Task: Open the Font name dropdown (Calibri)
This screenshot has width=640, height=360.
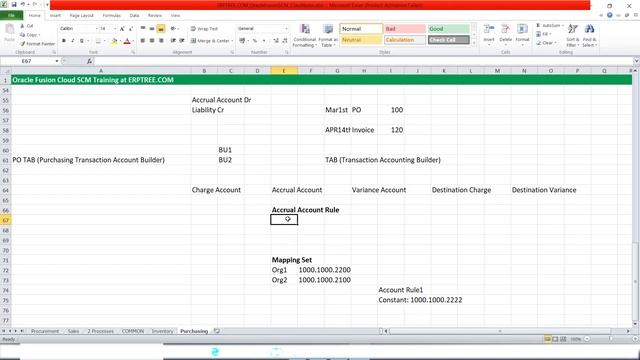Action: point(97,29)
